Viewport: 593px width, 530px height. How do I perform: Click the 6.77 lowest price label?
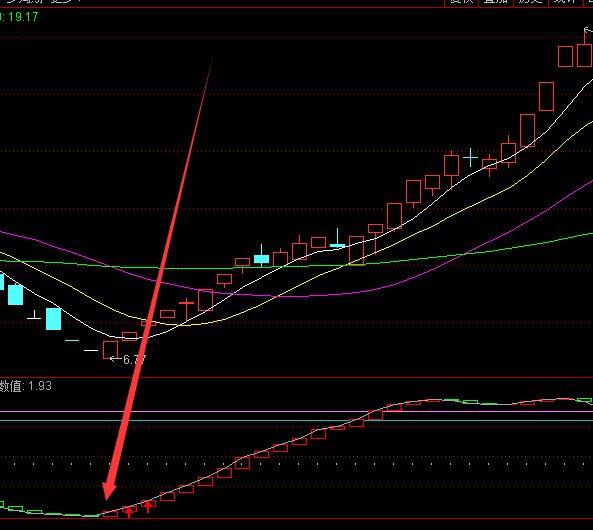coord(134,359)
